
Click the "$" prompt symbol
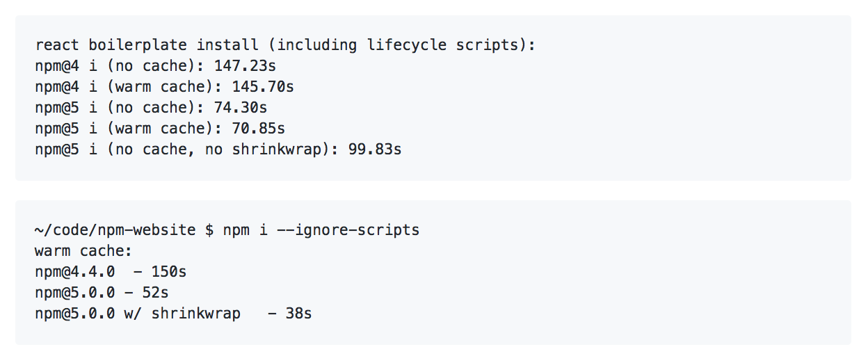coord(209,230)
